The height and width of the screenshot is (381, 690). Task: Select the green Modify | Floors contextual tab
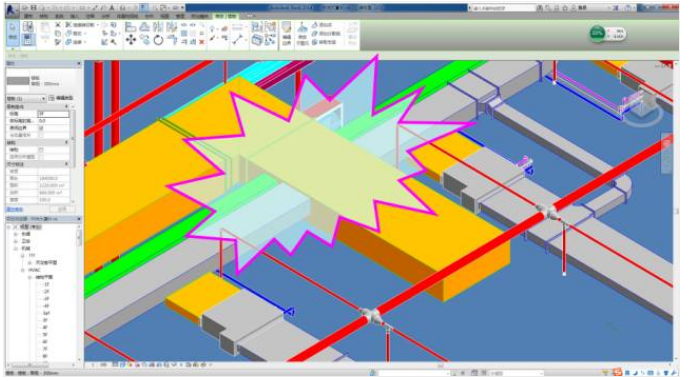(x=225, y=16)
